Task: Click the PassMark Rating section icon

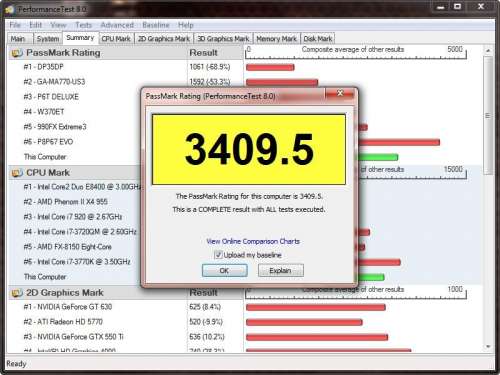Action: (16, 53)
